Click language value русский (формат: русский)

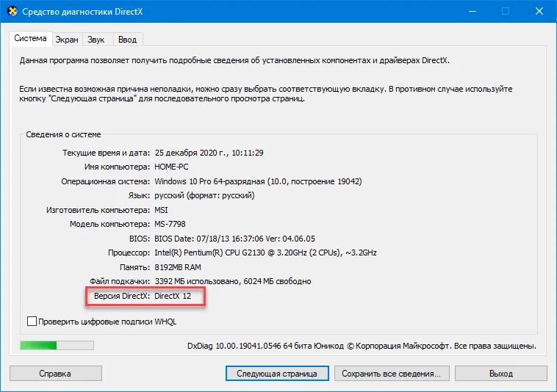[x=204, y=195]
